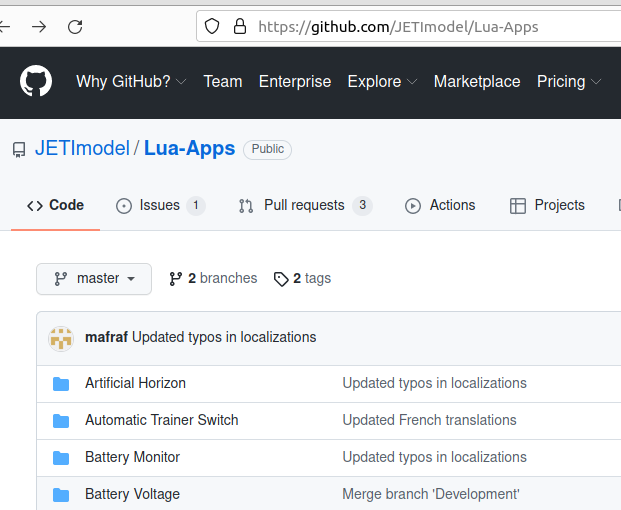The image size is (621, 510).
Task: Open the master branch selector dropdown
Action: 94,279
